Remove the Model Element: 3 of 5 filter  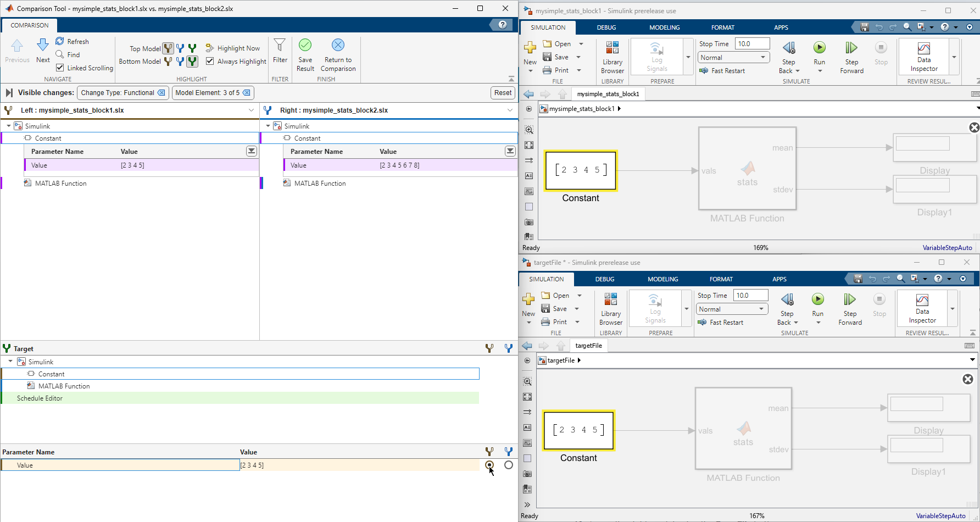click(x=247, y=92)
